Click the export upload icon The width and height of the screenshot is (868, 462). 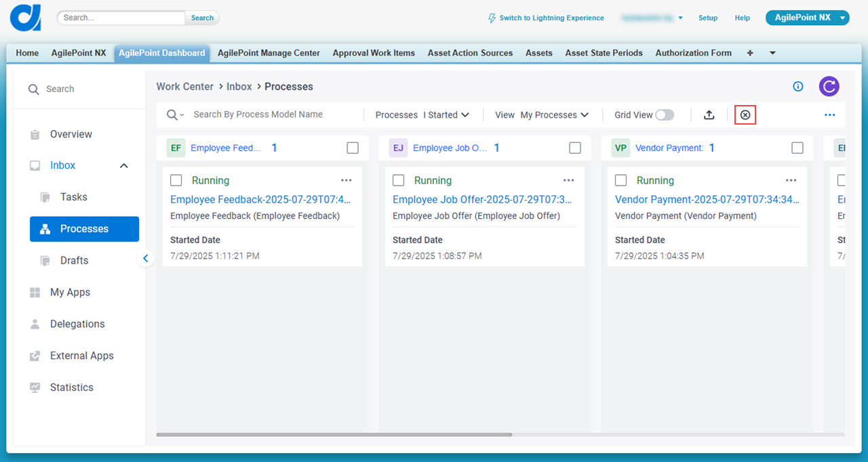pyautogui.click(x=709, y=115)
